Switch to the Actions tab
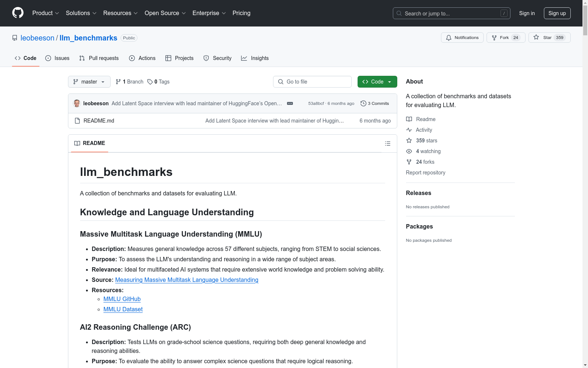588x368 pixels. coord(142,58)
